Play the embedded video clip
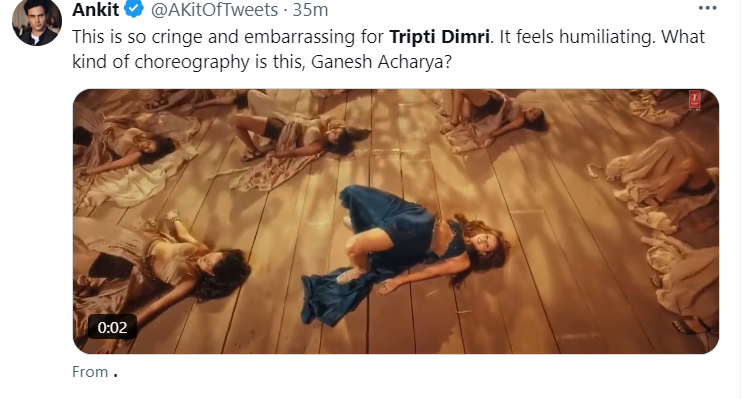 pyautogui.click(x=395, y=221)
